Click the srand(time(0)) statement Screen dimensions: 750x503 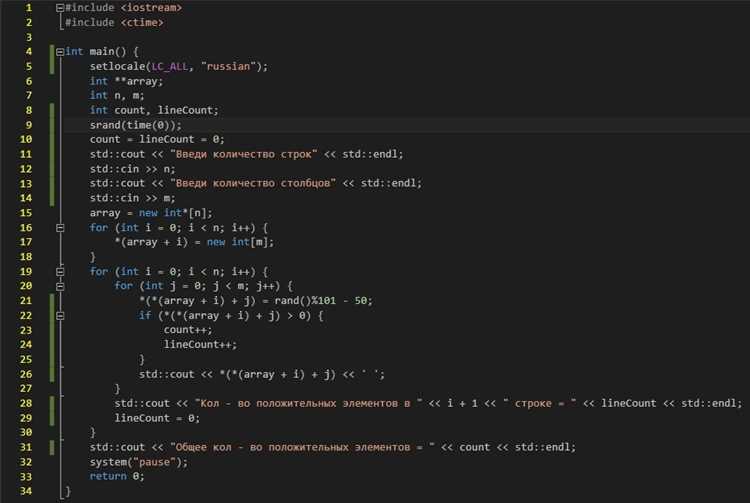tap(136, 125)
